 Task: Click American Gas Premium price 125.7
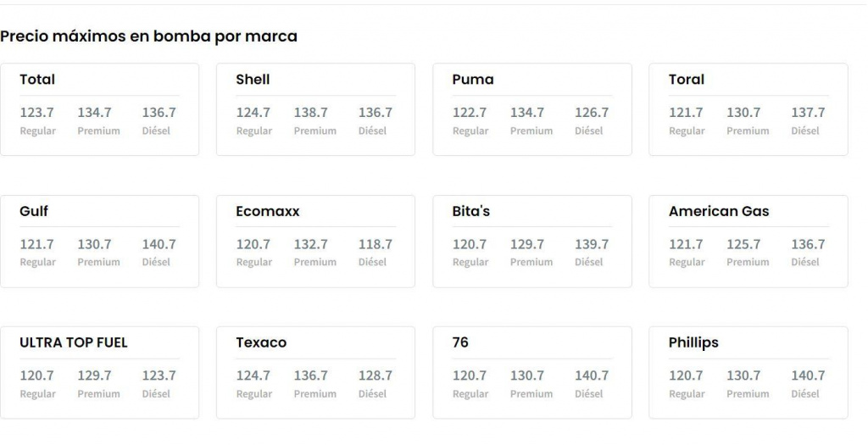click(x=743, y=244)
